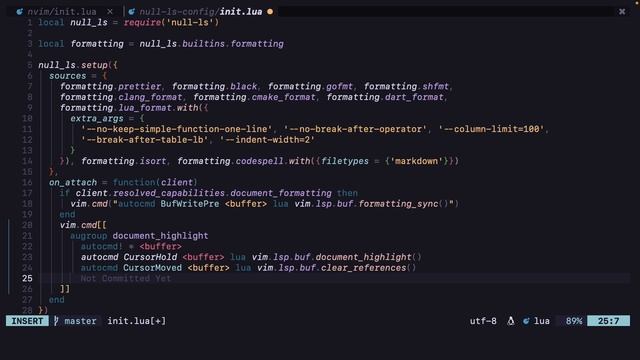The width and height of the screenshot is (640, 360).
Task: Click the 'markdown' filetype string
Action: coord(417,161)
